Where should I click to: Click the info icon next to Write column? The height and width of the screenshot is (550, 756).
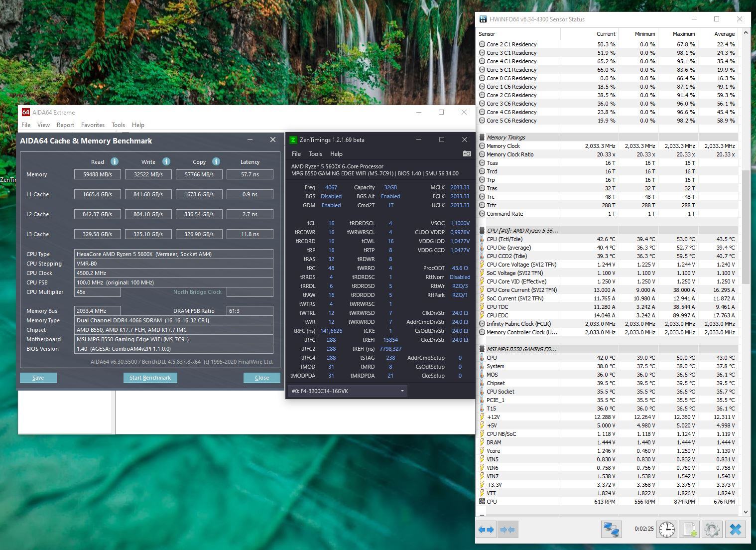pos(166,161)
